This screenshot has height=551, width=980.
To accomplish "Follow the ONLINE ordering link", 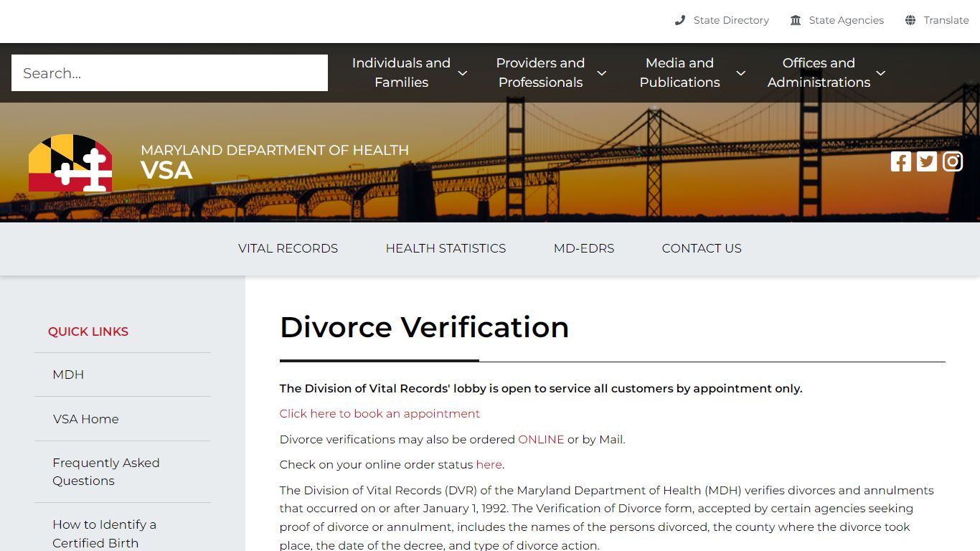I will click(541, 439).
